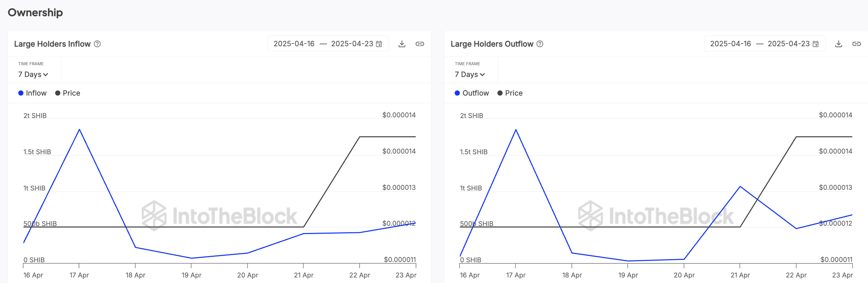Toggle the Price series in the Outflow chart
The width and height of the screenshot is (868, 283).
(x=510, y=93)
